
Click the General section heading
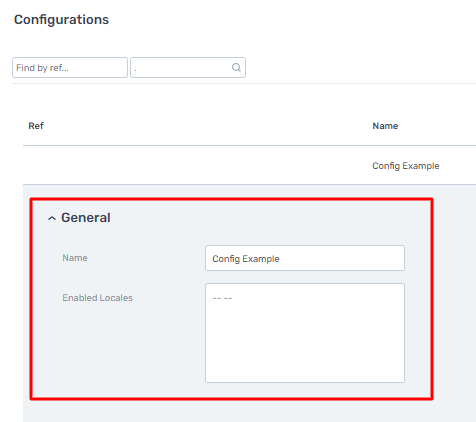click(x=86, y=218)
